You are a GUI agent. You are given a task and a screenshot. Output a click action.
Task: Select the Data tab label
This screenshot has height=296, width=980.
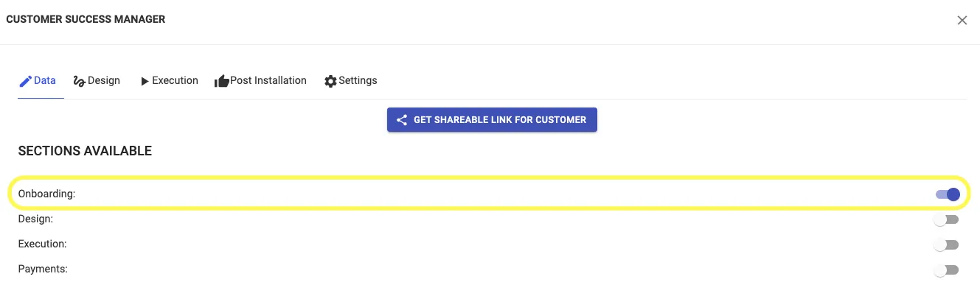click(x=45, y=81)
